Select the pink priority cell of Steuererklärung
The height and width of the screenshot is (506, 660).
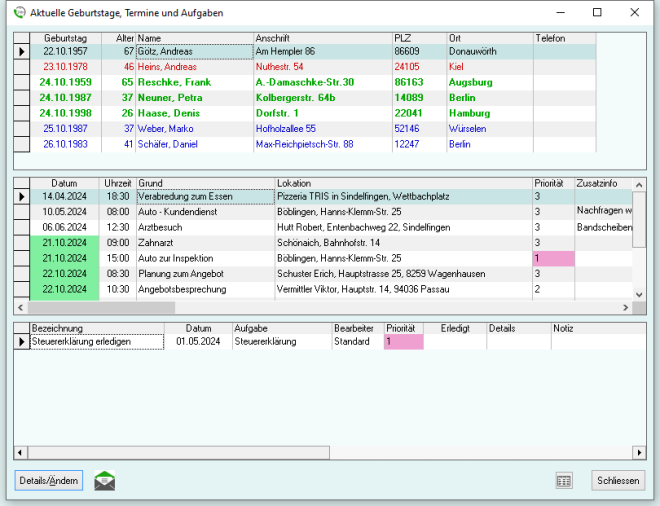403,342
